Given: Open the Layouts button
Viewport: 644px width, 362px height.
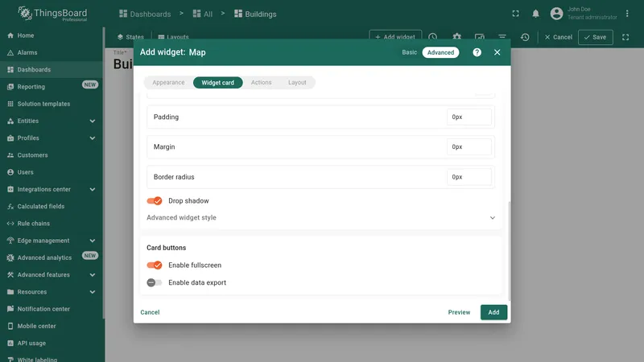Looking at the screenshot, I should point(173,37).
